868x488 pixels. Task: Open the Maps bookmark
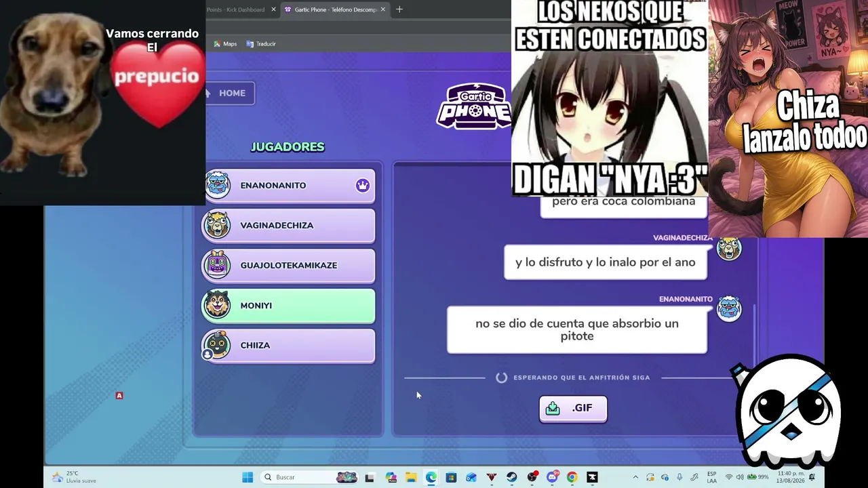tap(225, 44)
